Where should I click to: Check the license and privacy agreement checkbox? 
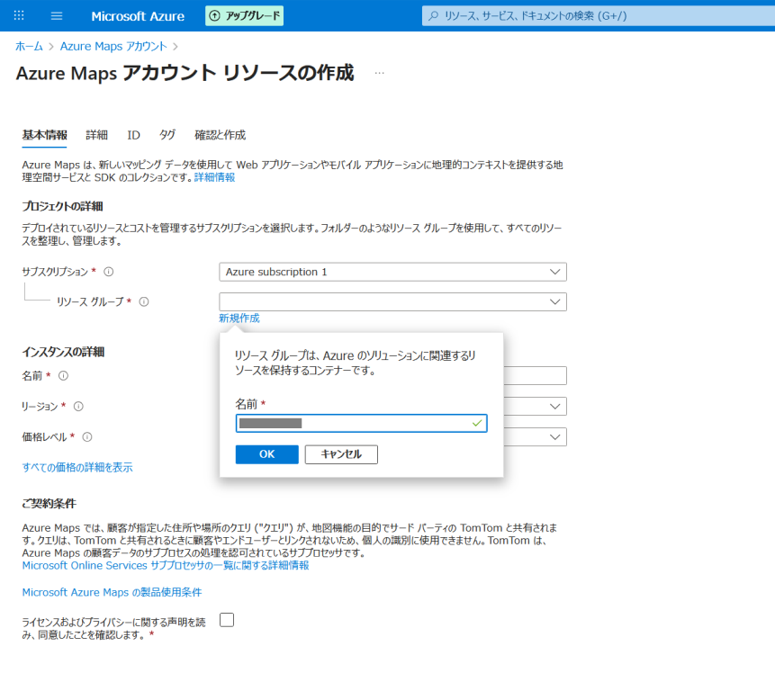[x=227, y=620]
